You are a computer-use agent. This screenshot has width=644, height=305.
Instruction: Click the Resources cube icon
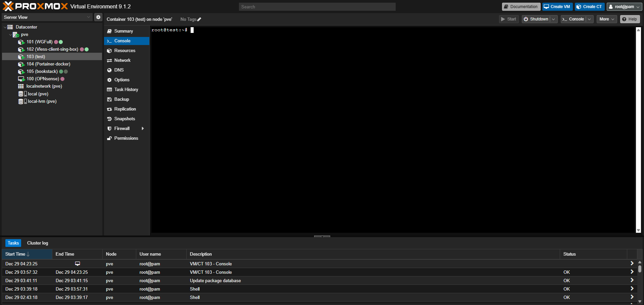point(109,51)
